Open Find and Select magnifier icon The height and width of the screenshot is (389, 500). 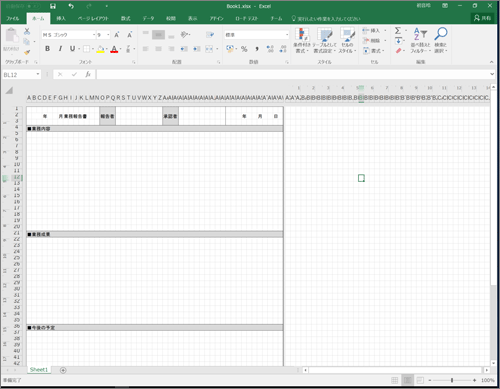pyautogui.click(x=441, y=33)
